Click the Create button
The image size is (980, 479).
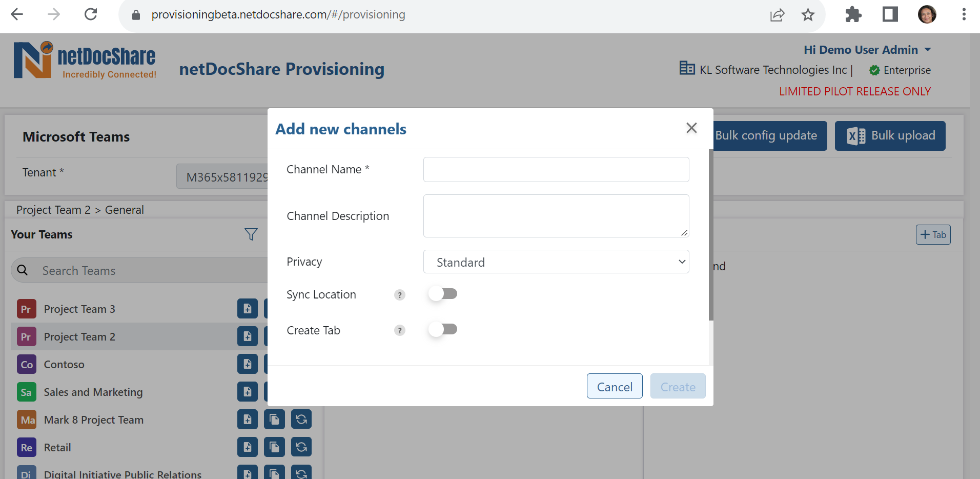pos(678,386)
